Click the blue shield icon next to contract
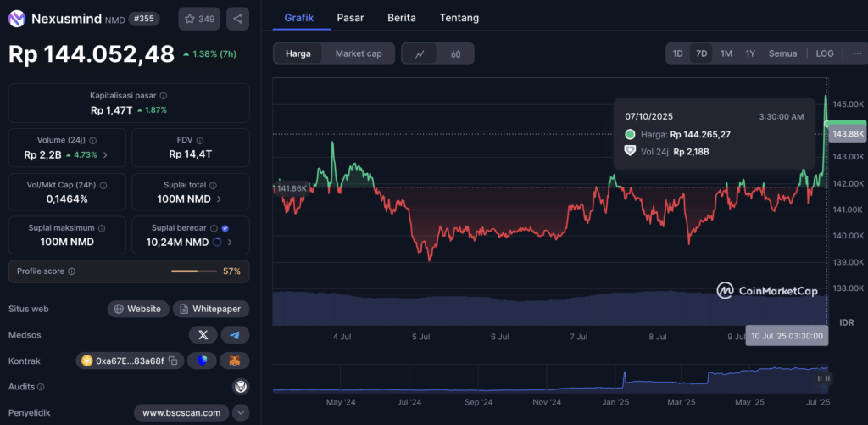This screenshot has width=868, height=425. (x=202, y=361)
